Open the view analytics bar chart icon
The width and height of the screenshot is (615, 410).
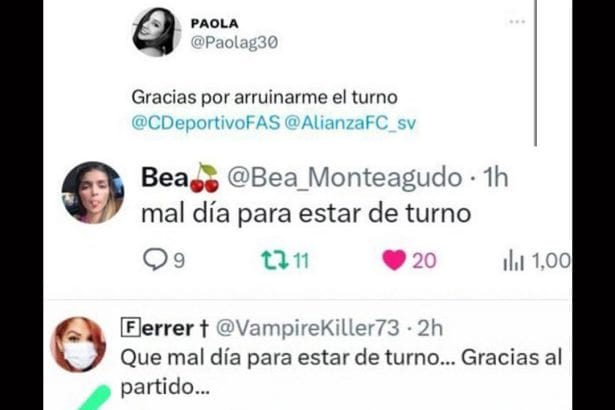(513, 261)
